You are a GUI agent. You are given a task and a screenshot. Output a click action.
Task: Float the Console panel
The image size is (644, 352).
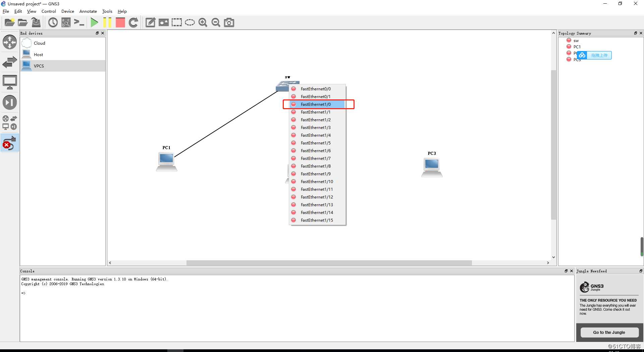[566, 271]
